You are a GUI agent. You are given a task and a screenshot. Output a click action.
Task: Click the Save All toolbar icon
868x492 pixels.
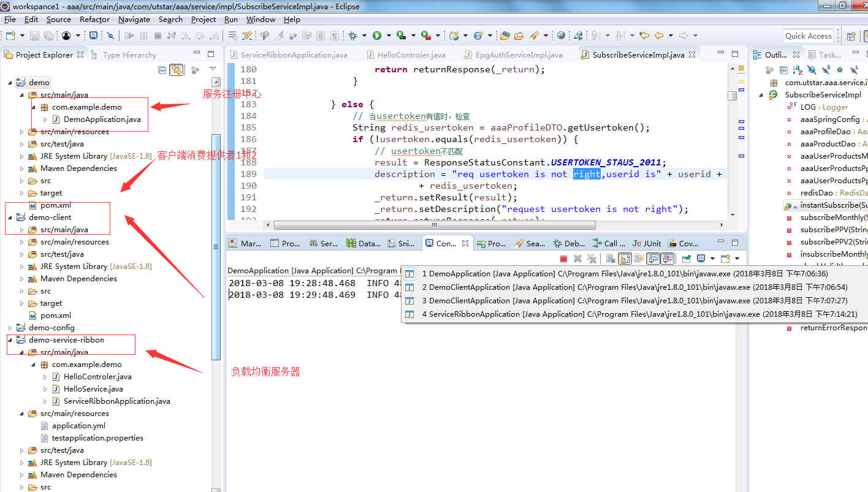[x=48, y=36]
